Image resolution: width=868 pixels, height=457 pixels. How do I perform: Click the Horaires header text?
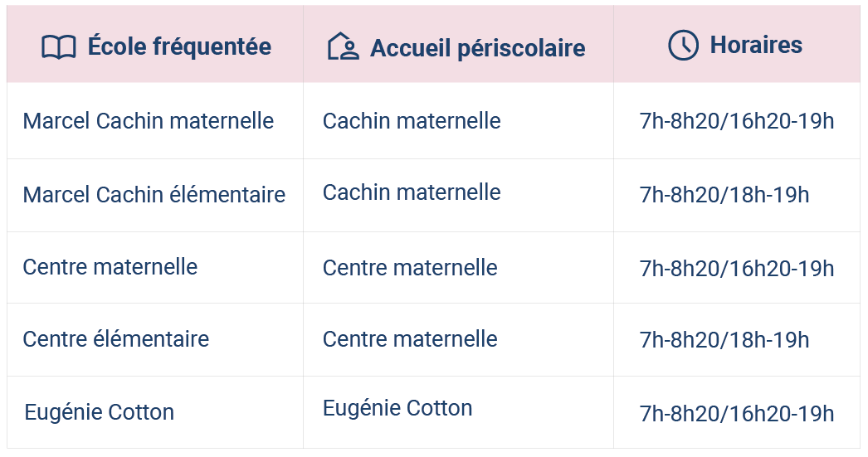pos(756,45)
